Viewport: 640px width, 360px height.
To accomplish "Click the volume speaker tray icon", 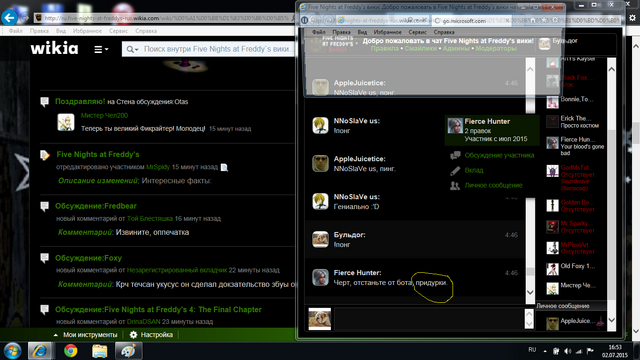I will [567, 351].
